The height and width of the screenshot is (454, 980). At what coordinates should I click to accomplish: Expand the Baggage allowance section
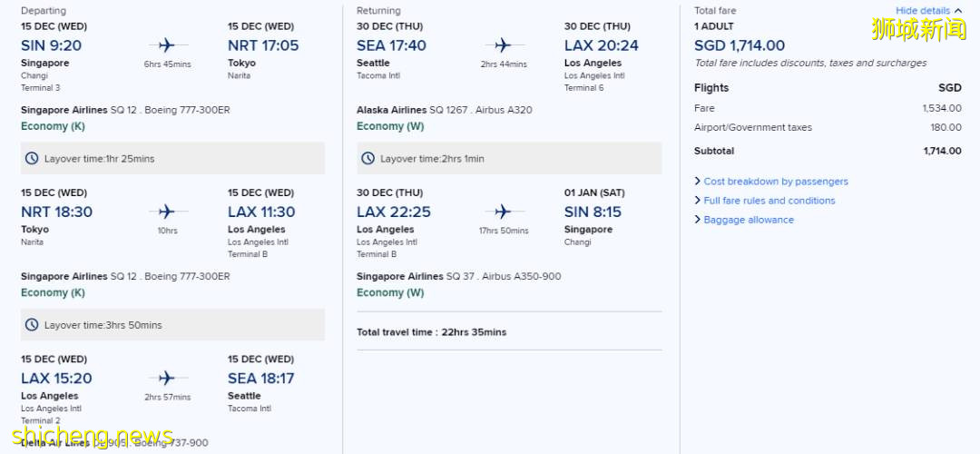coord(748,220)
